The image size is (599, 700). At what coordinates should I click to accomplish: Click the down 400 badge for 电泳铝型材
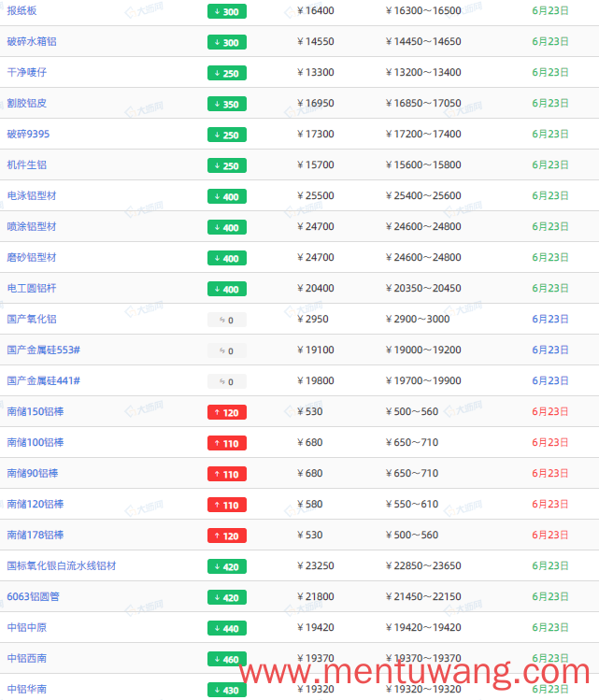(227, 196)
